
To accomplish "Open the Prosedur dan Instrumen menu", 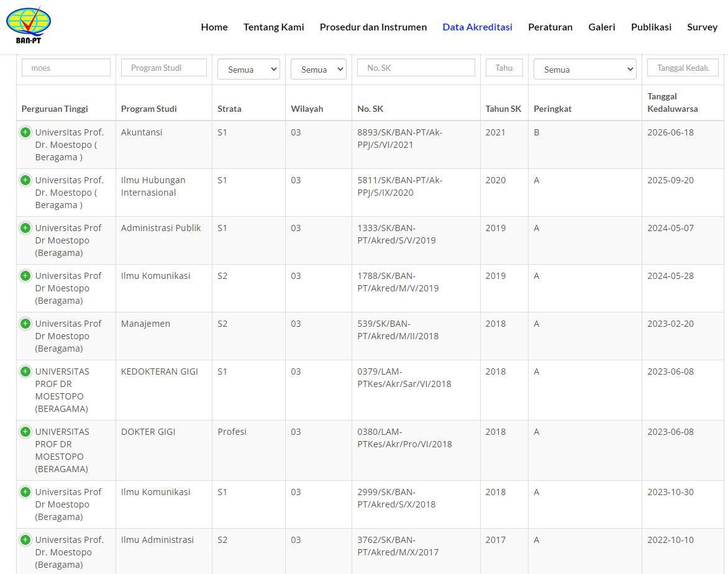I will click(x=373, y=27).
